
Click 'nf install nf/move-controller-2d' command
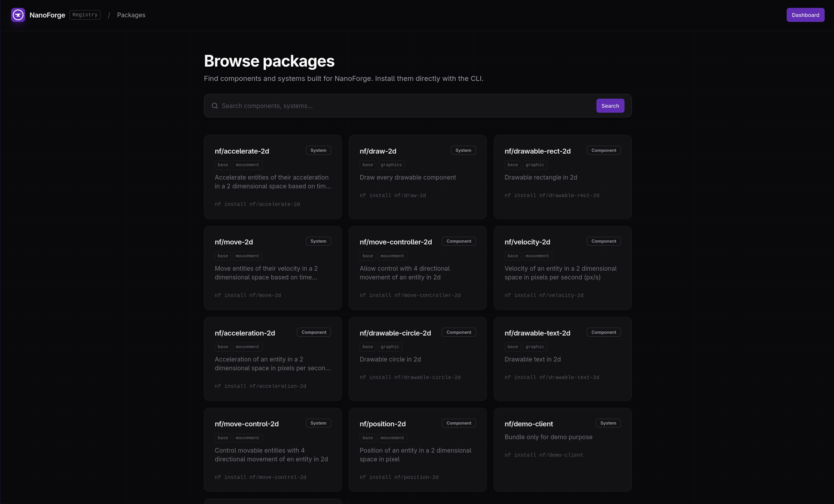tap(410, 296)
